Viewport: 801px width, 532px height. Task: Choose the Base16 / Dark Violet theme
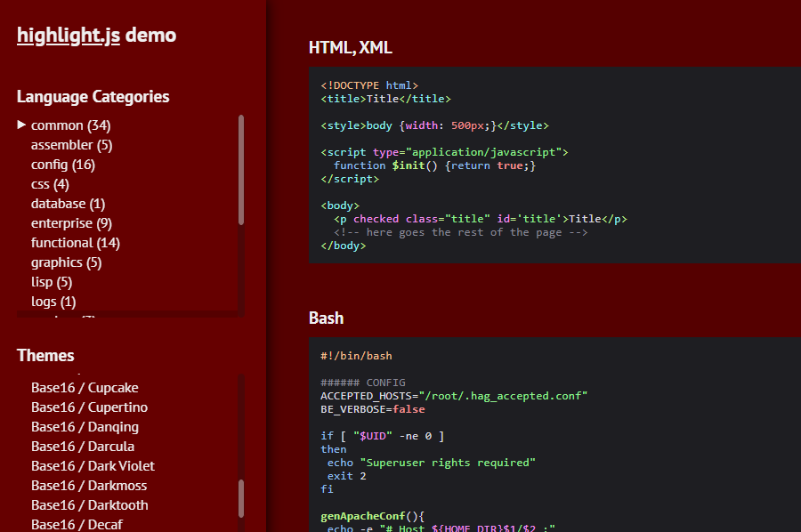tap(93, 466)
